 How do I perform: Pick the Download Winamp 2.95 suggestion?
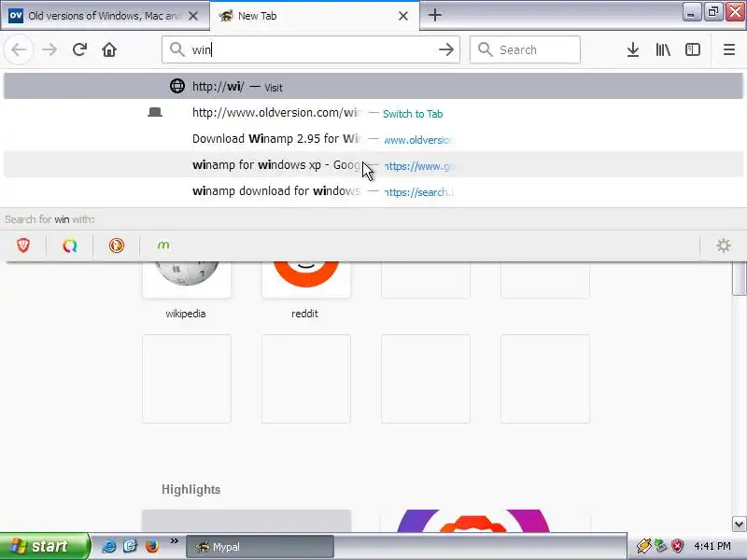coord(373,139)
